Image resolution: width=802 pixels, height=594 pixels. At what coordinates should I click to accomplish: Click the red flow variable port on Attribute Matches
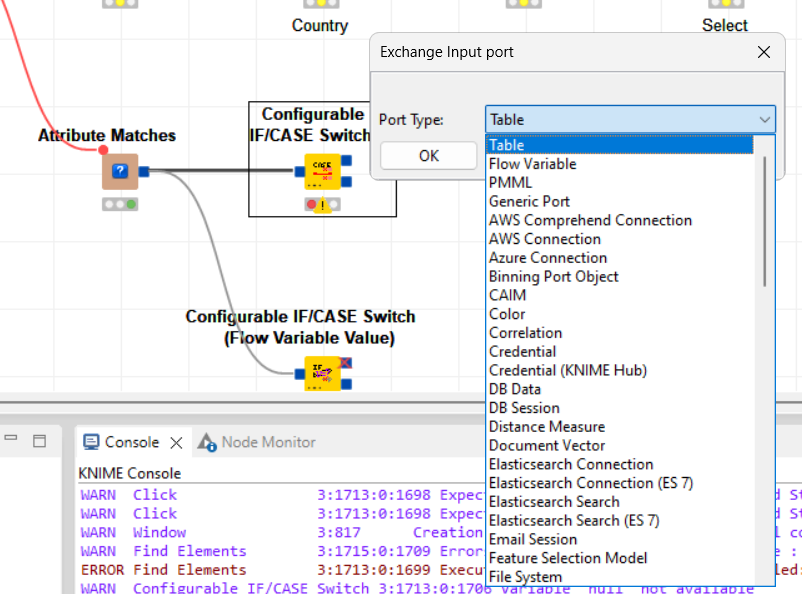pyautogui.click(x=103, y=150)
